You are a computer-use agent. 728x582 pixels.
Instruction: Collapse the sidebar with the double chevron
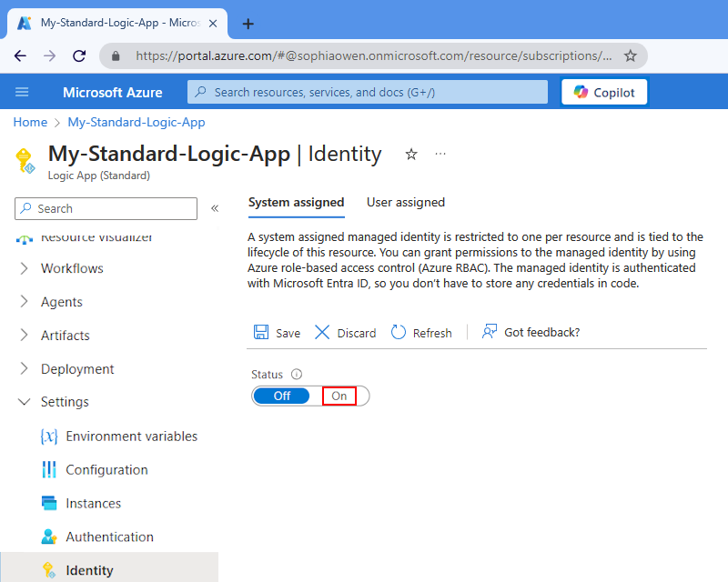pyautogui.click(x=215, y=208)
